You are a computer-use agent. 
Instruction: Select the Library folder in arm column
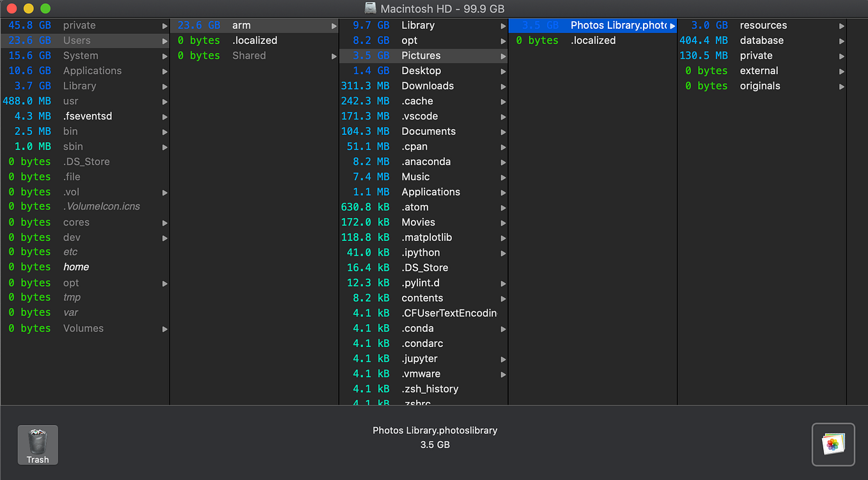[x=424, y=26]
